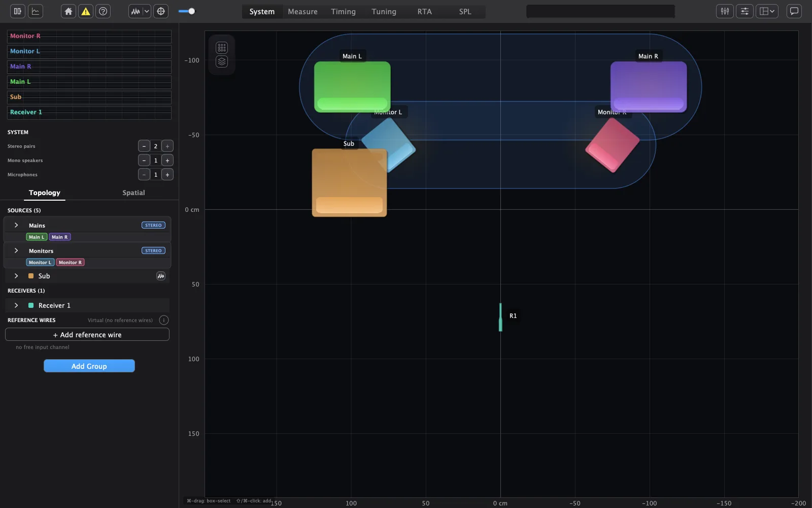Click the orange Sub color swatch
The width and height of the screenshot is (812, 508).
click(31, 276)
